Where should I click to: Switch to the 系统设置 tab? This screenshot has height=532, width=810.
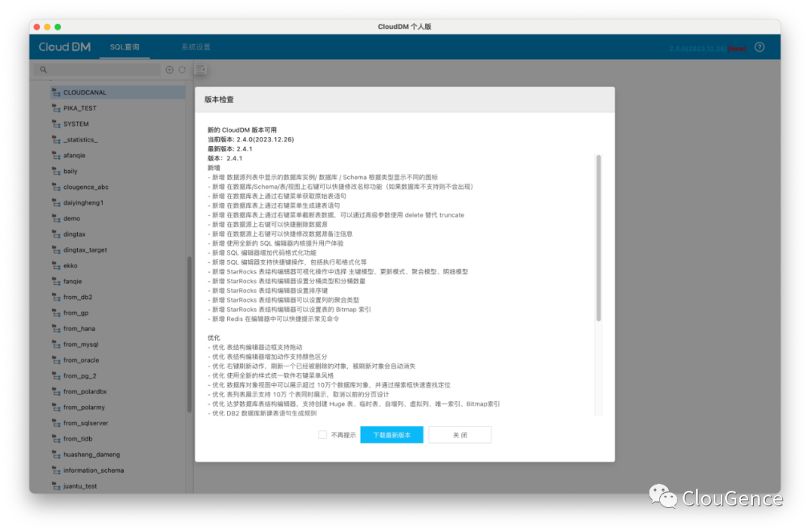[196, 47]
